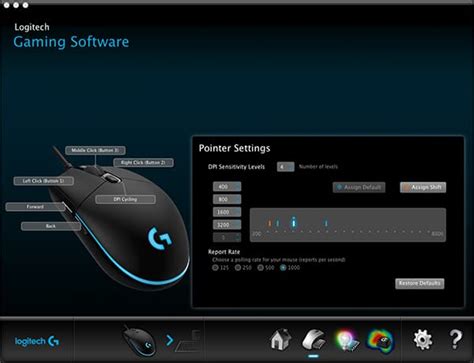Click the Left Click (Button 1) label
Screen dimensions: 474x363
pyautogui.click(x=44, y=181)
